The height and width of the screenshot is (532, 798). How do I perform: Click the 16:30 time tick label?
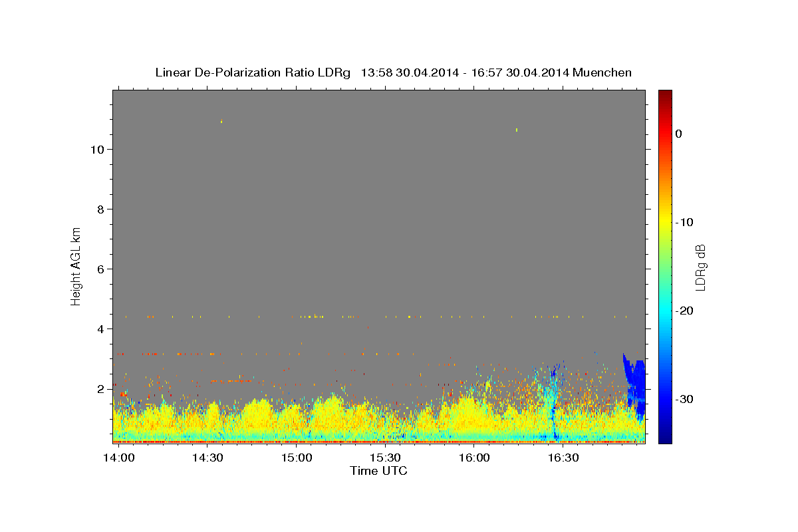click(563, 458)
